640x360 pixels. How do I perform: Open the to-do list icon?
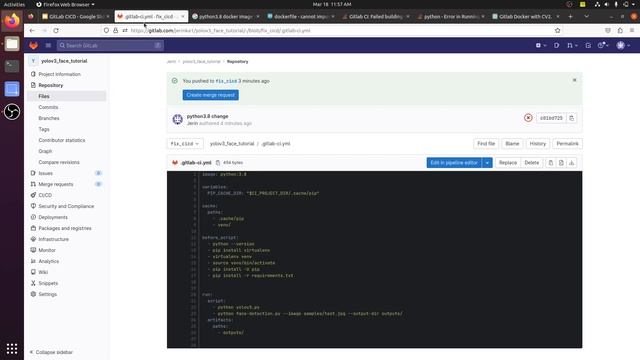click(588, 45)
